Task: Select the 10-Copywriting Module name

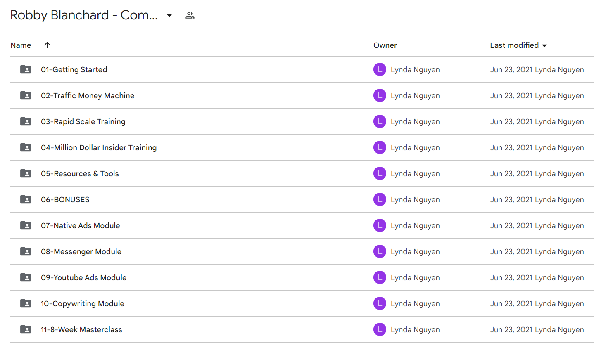Action: coord(83,304)
